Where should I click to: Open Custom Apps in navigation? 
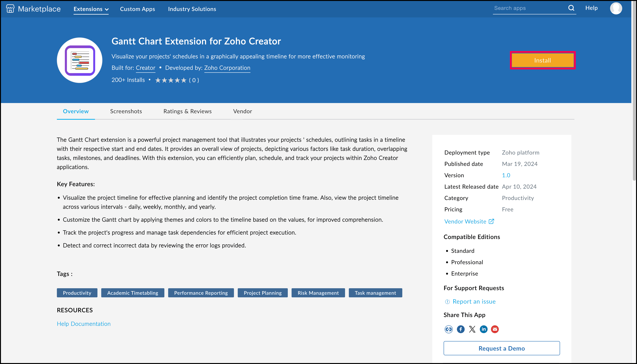138,9
